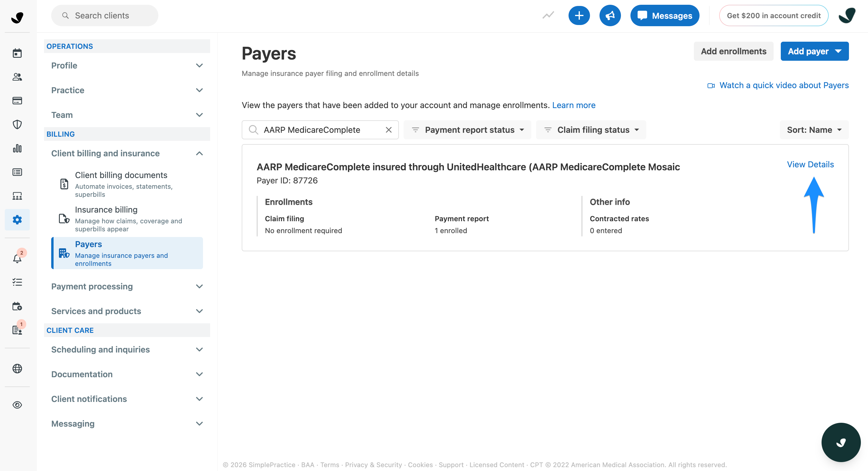The height and width of the screenshot is (471, 868).
Task: Open the list document icon in left rail
Action: [x=17, y=172]
